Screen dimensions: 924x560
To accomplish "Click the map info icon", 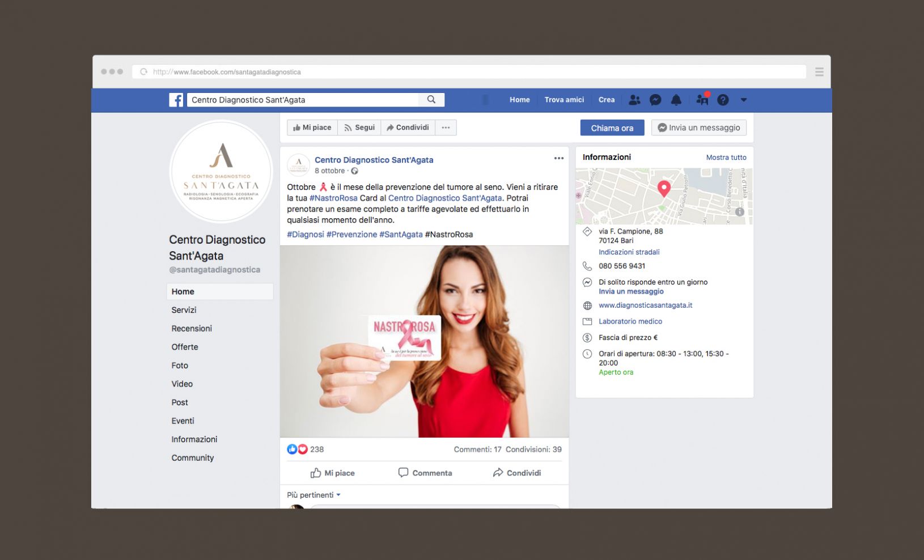I will coord(740,212).
